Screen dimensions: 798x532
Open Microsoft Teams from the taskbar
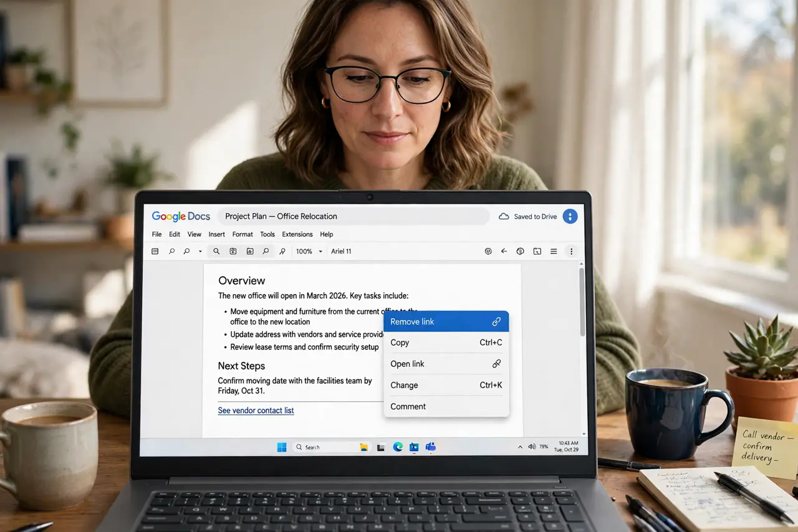(430, 447)
